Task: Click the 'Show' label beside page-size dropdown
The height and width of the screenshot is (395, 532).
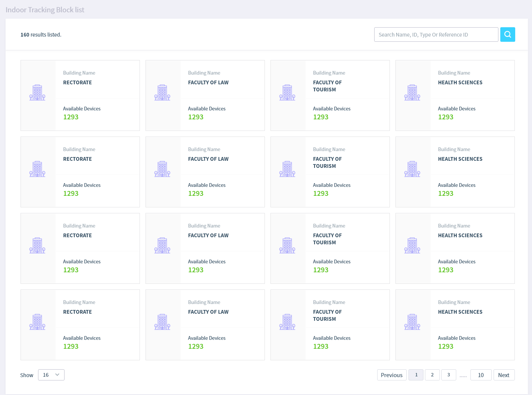Action: pos(26,375)
